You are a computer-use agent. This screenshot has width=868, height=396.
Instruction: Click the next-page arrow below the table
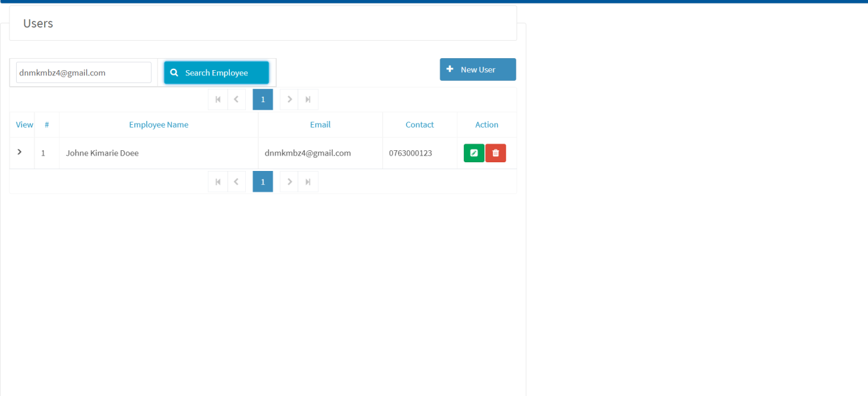(289, 181)
